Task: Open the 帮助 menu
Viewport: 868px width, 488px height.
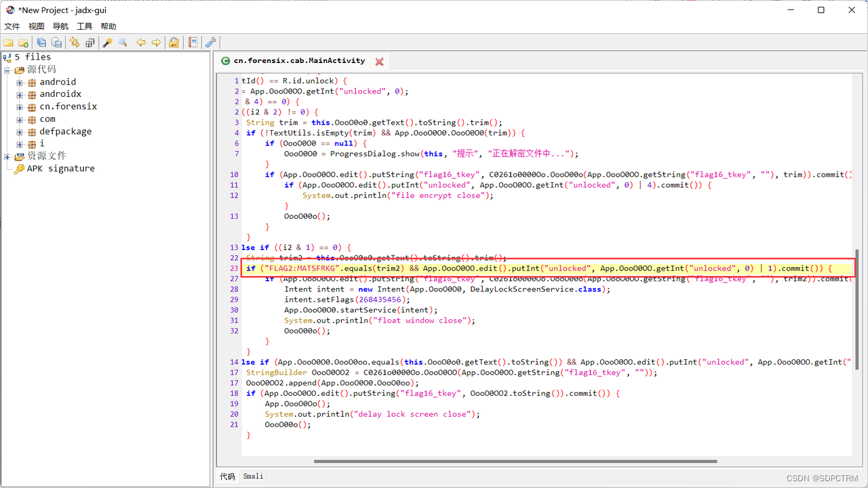Action: [108, 26]
